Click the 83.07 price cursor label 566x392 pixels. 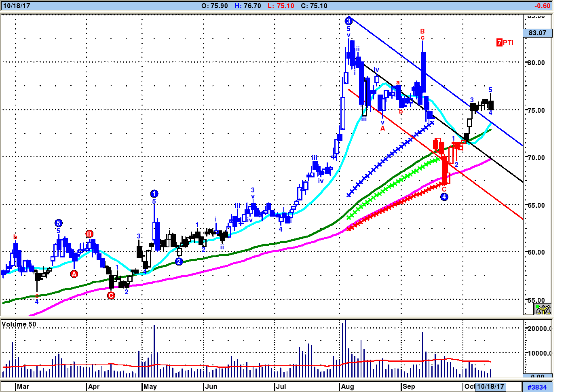tap(537, 33)
